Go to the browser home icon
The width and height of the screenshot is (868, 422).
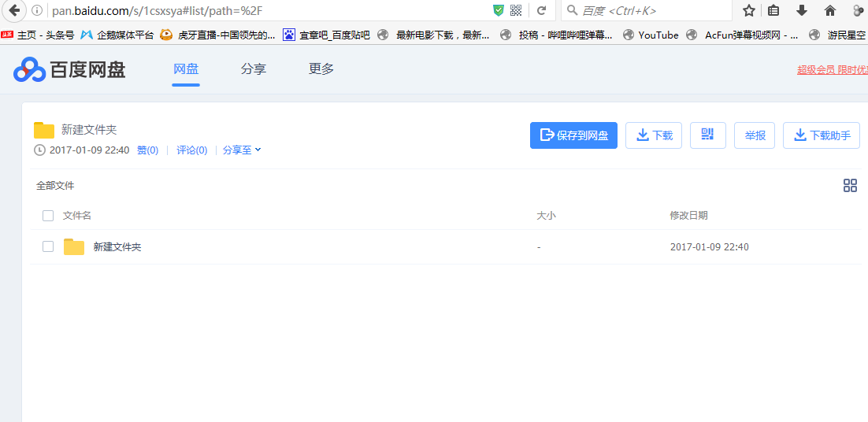coord(830,10)
